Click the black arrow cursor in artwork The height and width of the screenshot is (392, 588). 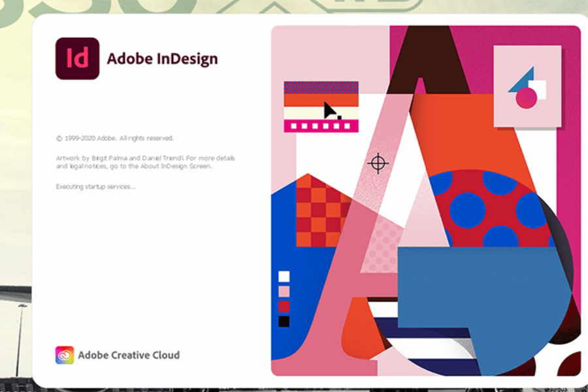tap(331, 110)
